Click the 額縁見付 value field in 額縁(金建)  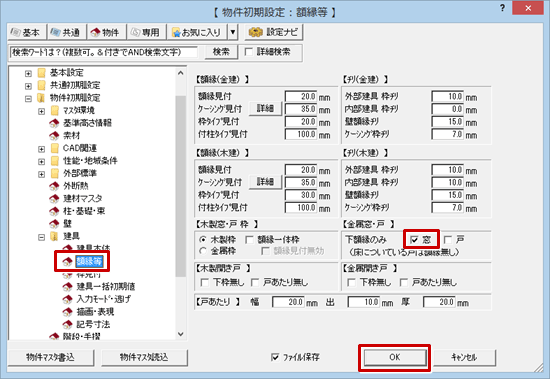301,96
